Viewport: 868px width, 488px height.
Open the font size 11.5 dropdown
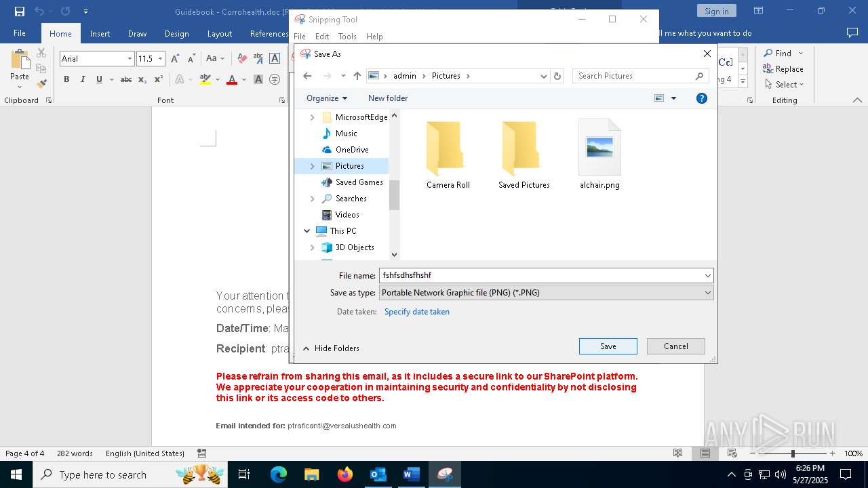coord(161,59)
